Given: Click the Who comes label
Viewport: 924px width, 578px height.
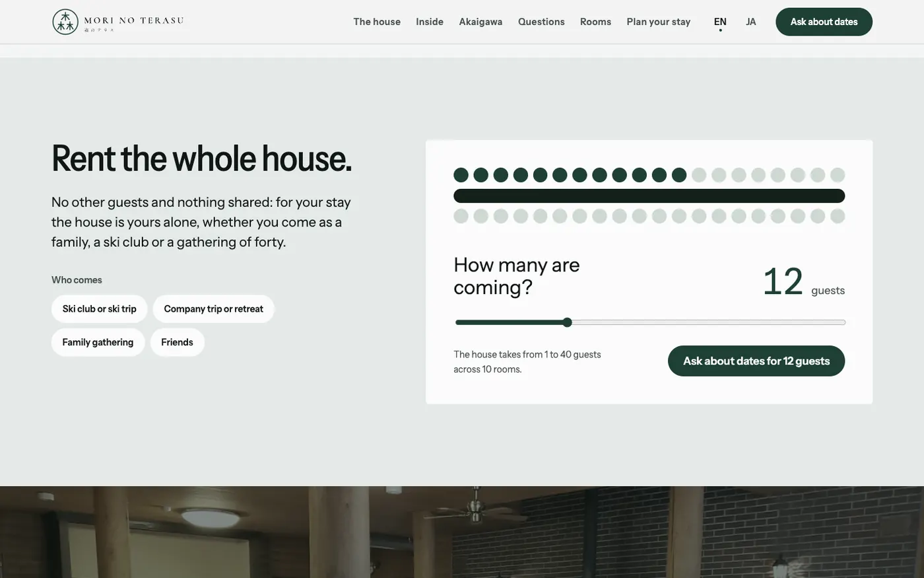Looking at the screenshot, I should tap(77, 279).
